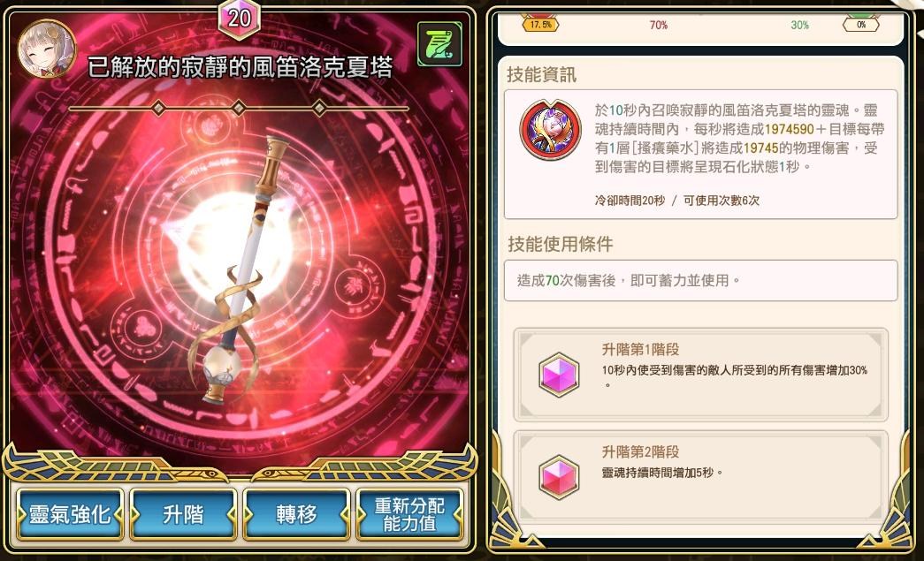Screen dimensions: 924x561
Task: Open the 升階第2階段 panel
Action: point(700,477)
